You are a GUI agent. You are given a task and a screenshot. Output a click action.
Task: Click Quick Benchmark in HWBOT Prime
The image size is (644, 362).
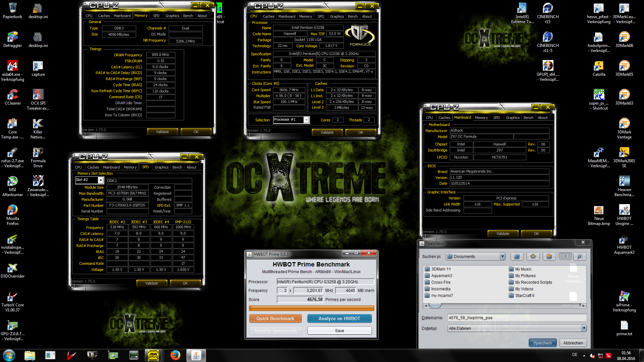[x=275, y=318]
